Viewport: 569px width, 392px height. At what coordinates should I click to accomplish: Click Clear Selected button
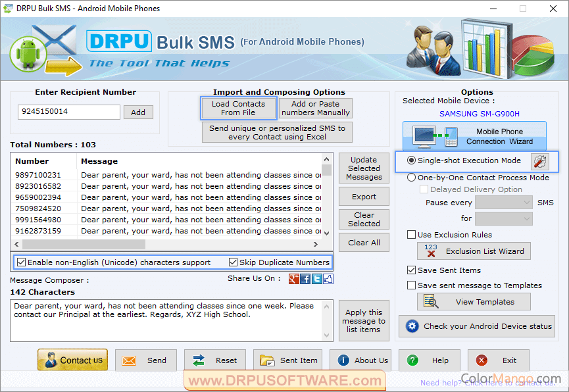(364, 219)
